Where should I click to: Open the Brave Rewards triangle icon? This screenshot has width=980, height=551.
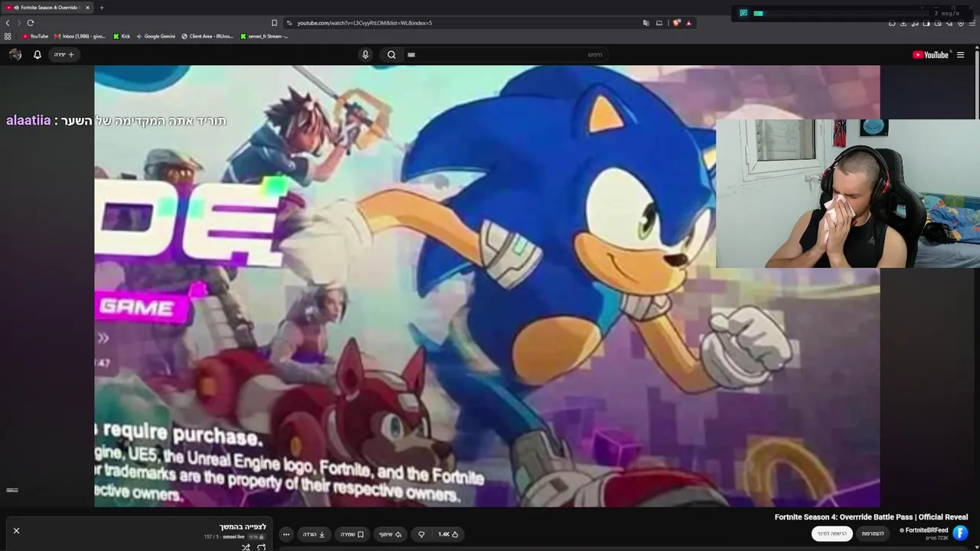688,23
